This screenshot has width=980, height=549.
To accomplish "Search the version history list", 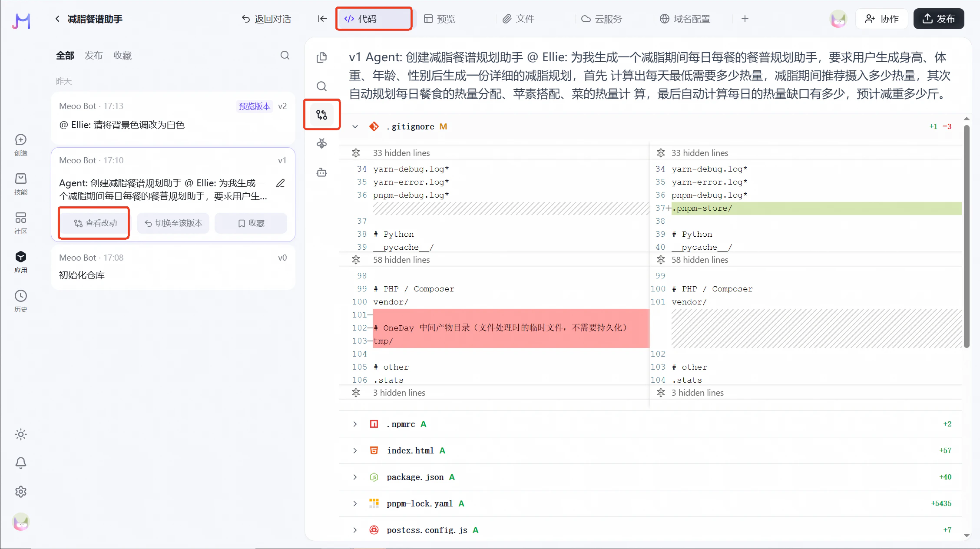I will (285, 55).
